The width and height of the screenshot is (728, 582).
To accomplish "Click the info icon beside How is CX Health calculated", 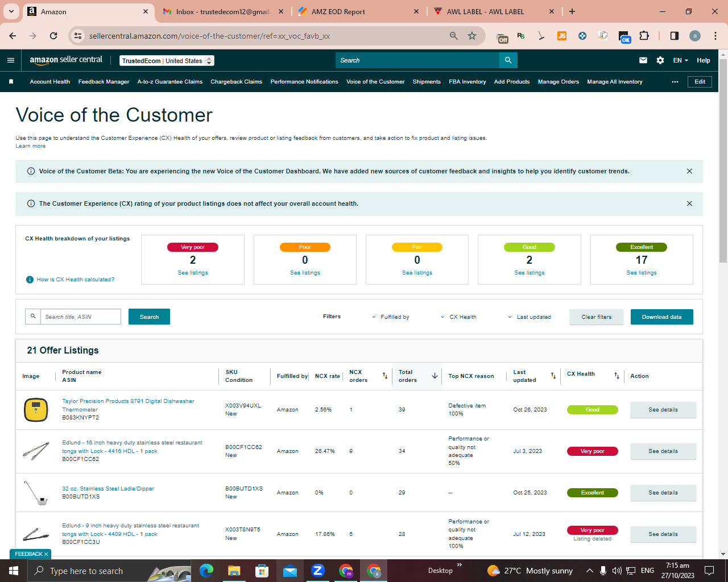I will click(30, 280).
